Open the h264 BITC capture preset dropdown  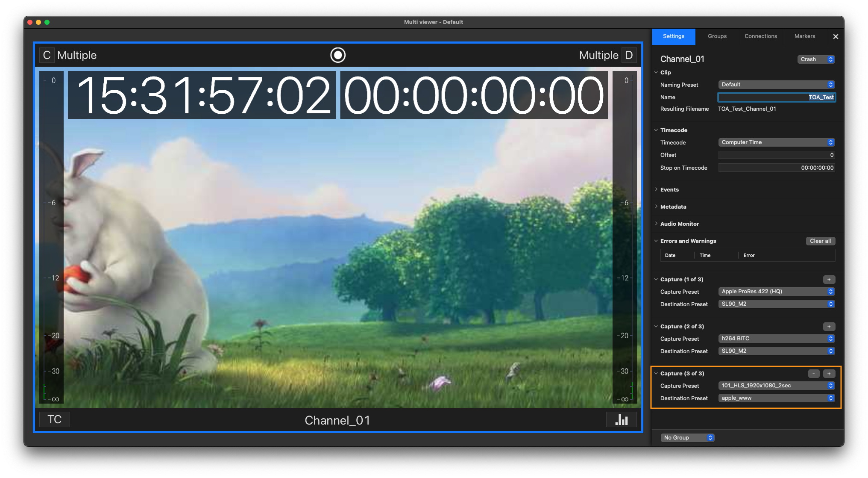776,339
